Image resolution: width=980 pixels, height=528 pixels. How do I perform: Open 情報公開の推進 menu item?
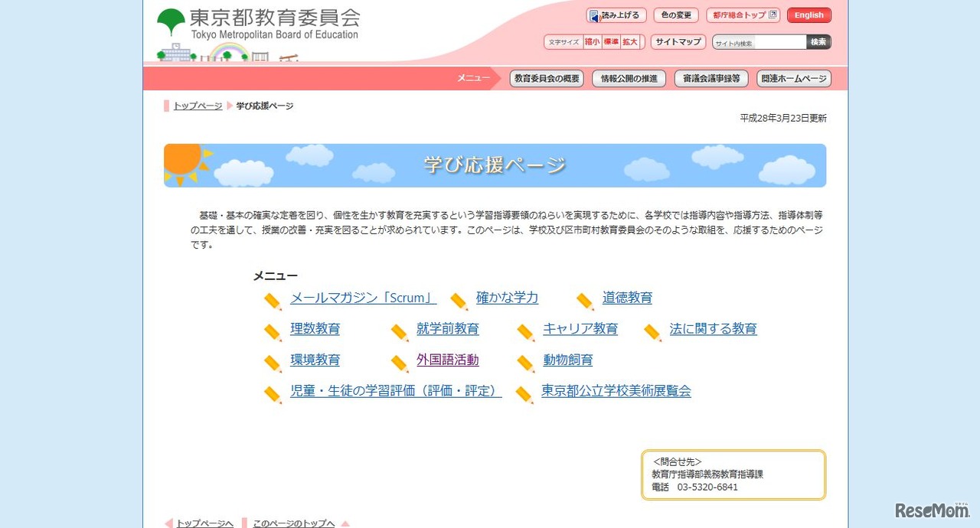click(x=629, y=78)
